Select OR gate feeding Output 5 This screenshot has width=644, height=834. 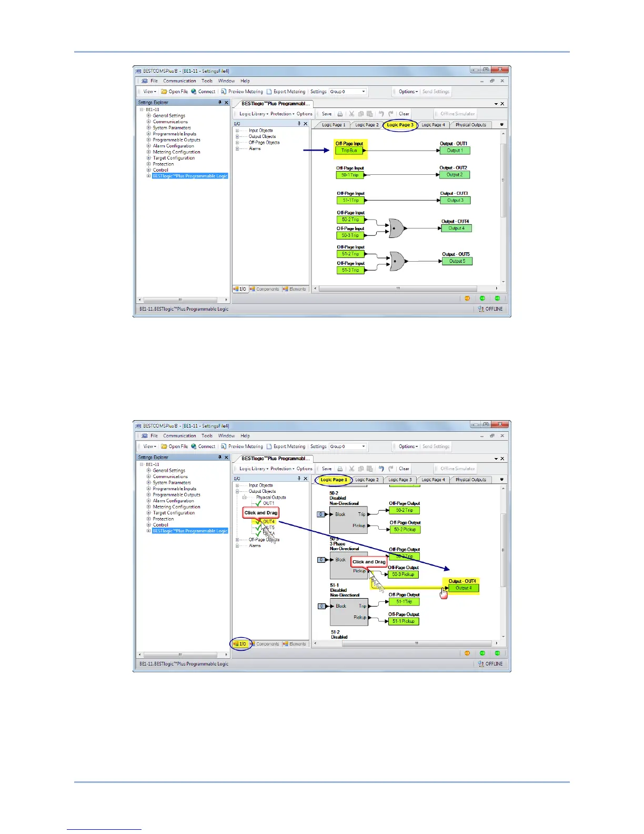pos(397,261)
